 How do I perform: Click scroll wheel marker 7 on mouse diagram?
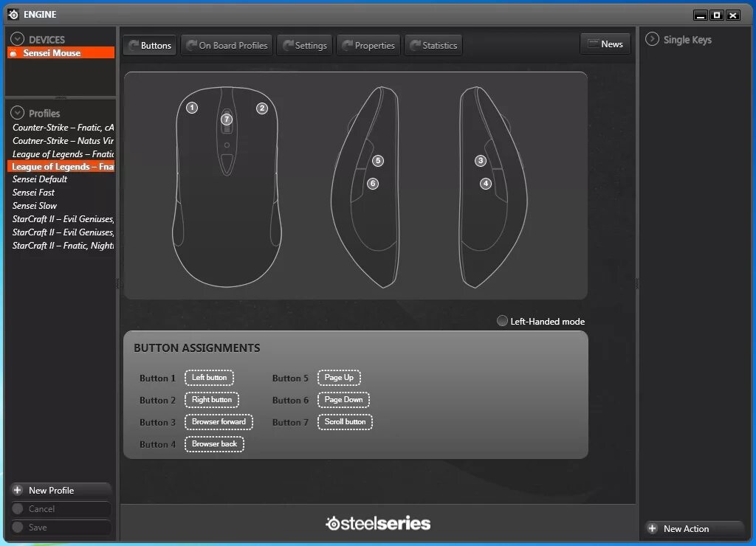point(227,119)
